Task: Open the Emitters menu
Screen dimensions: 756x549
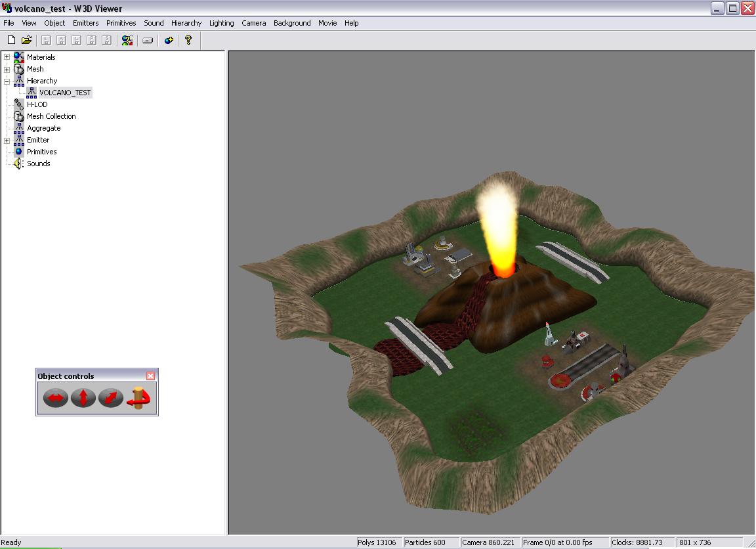Action: click(85, 23)
